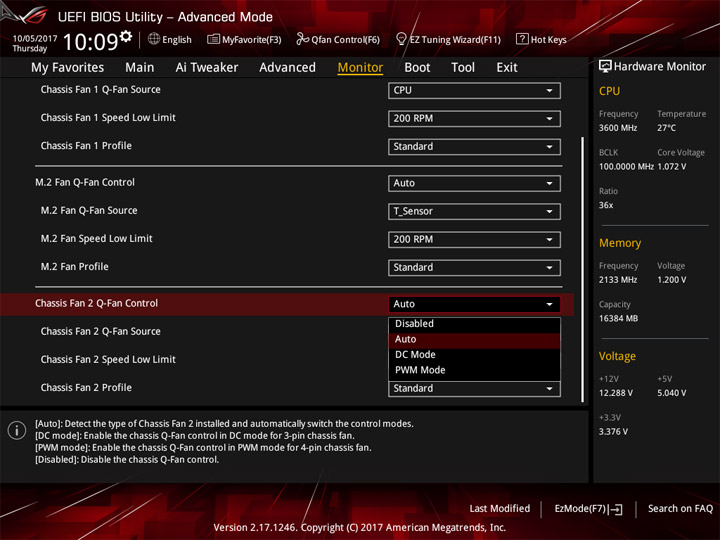The image size is (720, 540).
Task: Click BCLK value 100.0000 MHz
Action: point(626,166)
